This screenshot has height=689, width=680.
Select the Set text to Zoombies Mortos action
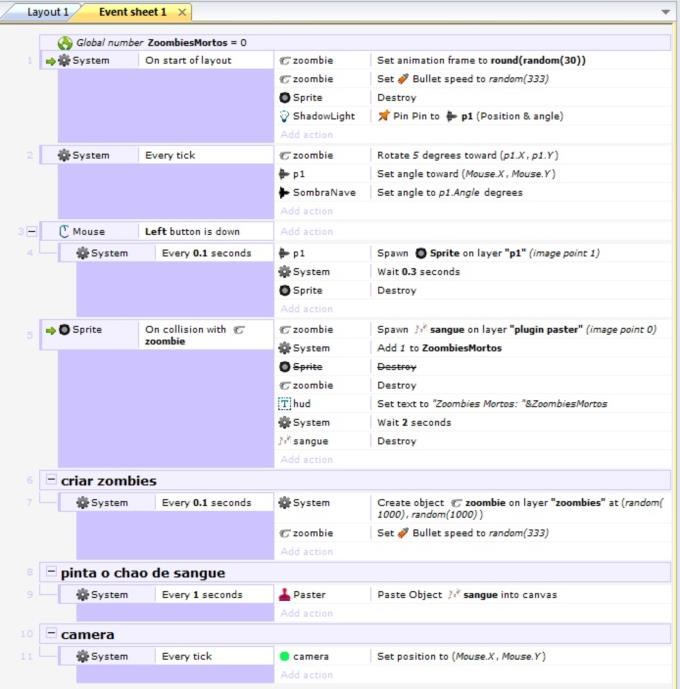coord(492,403)
